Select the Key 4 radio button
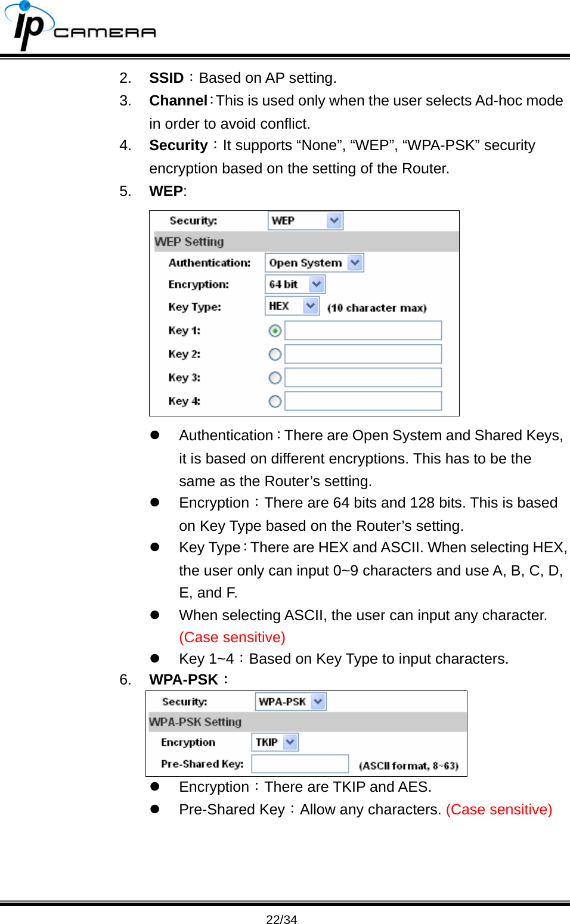570x924 pixels. click(x=274, y=402)
